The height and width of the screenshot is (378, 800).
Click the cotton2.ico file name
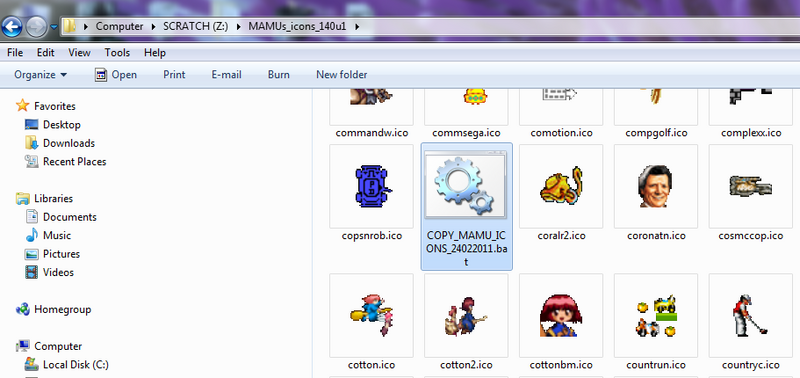466,365
